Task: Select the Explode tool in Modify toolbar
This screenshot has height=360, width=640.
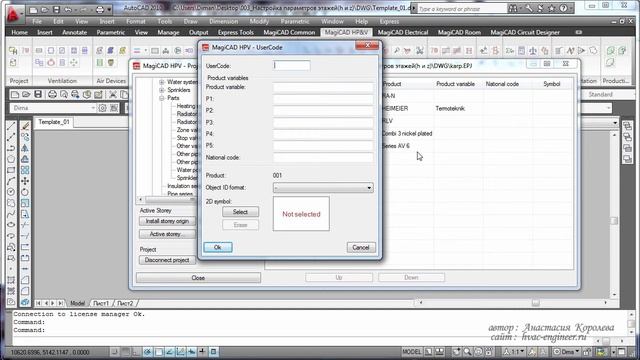Action: tap(25, 302)
